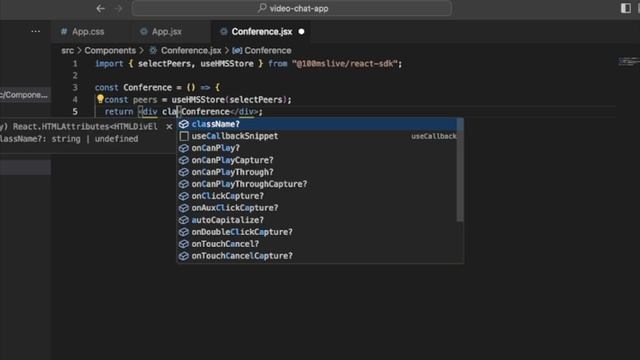The width and height of the screenshot is (640, 360).
Task: Go forward with the right arrow
Action: (x=118, y=8)
